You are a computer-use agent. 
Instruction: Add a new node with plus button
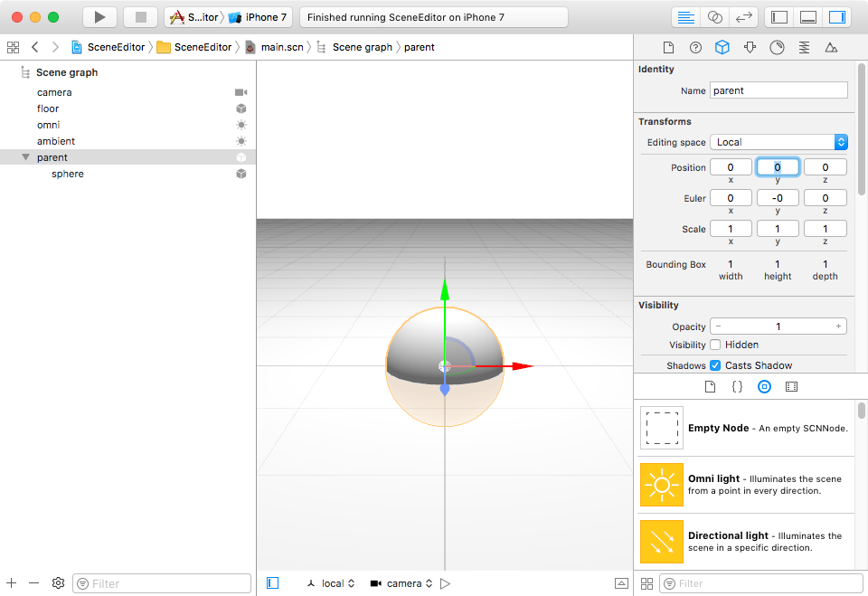[x=12, y=583]
